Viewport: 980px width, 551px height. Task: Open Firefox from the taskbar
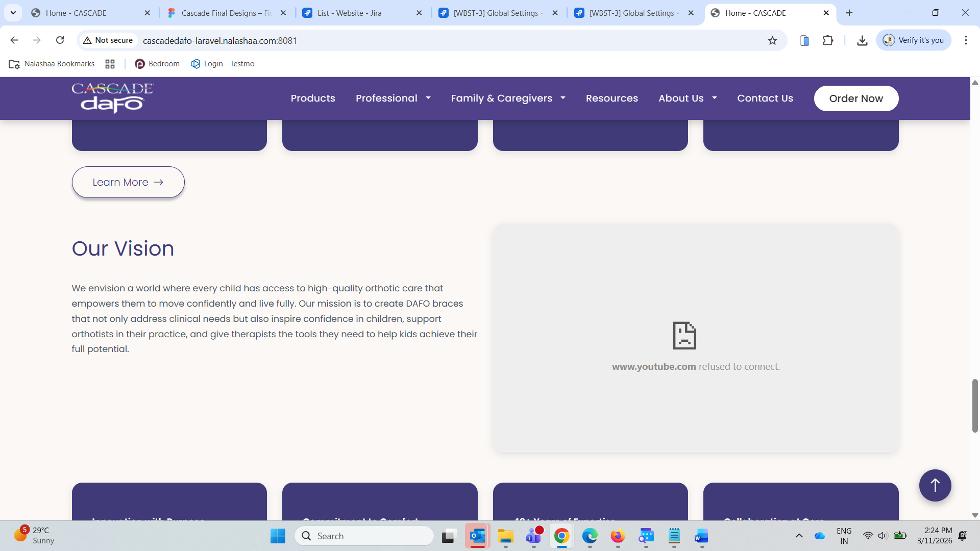click(x=618, y=536)
